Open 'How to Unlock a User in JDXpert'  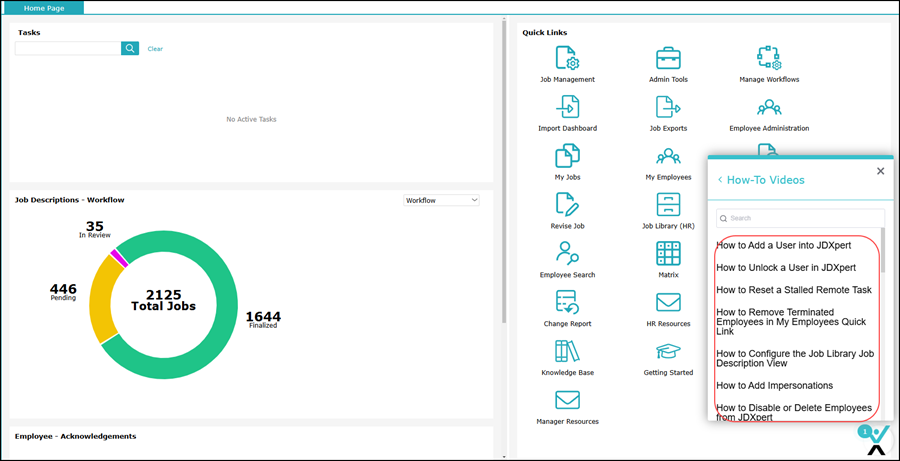(x=786, y=268)
